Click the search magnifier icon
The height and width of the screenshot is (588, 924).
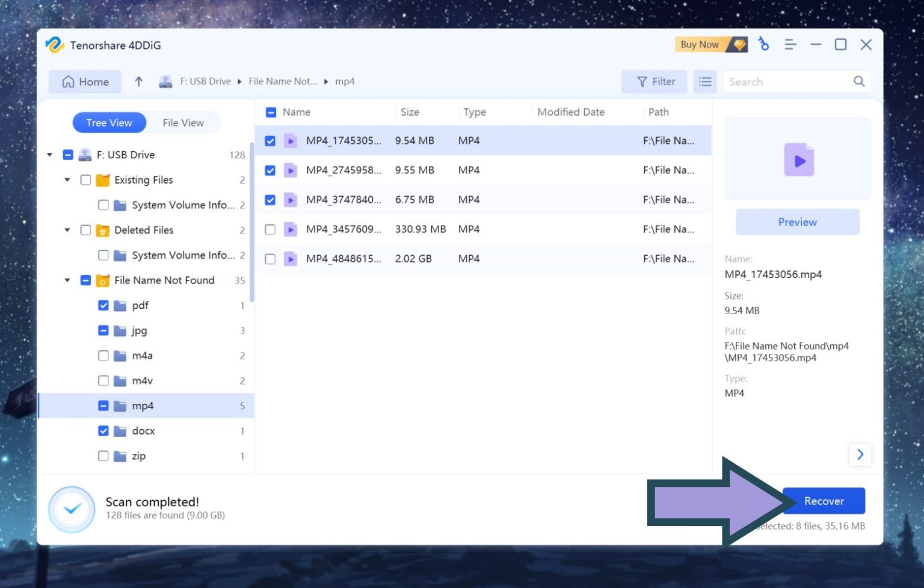859,81
